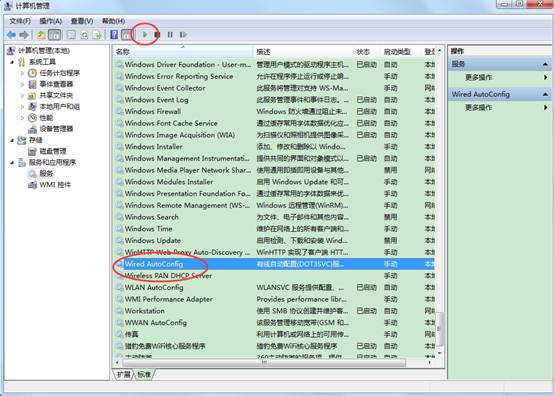554x396 pixels.
Task: Sort services by 名称 column header
Action: click(x=183, y=52)
